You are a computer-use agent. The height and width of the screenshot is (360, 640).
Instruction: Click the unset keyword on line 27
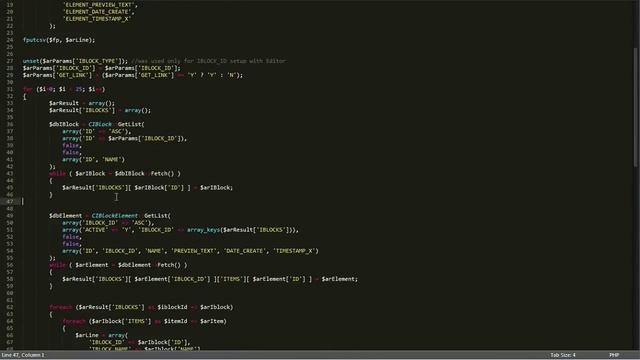click(31, 61)
